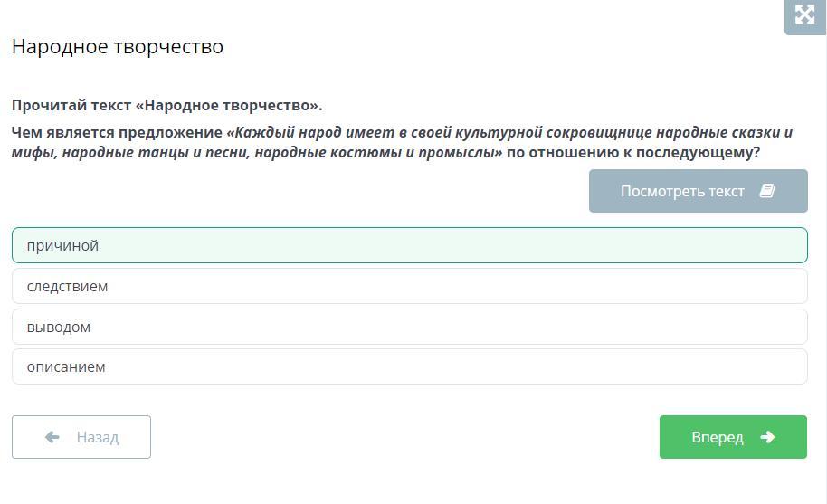Click the phrase «по отношению к последующему?»
This screenshot has width=827, height=504.
(632, 153)
